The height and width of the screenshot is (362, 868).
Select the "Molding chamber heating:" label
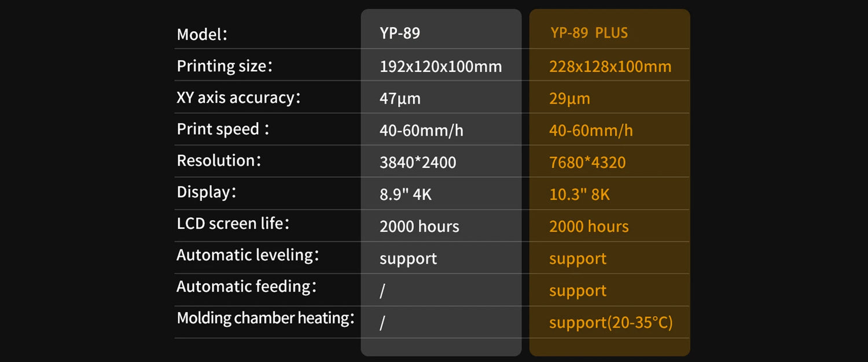tap(266, 318)
